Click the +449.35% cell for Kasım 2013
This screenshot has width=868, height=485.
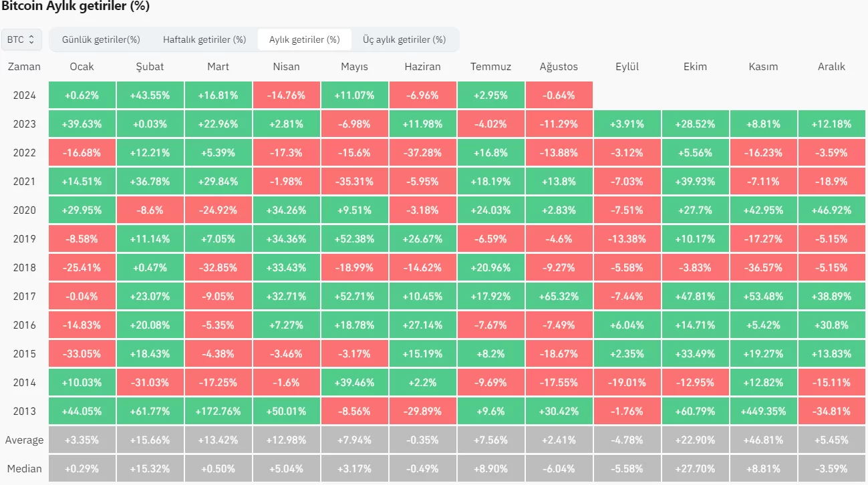(763, 412)
